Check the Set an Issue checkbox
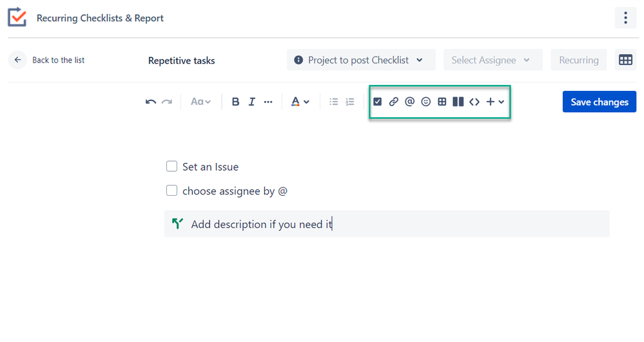The height and width of the screenshot is (342, 644). pos(171,166)
